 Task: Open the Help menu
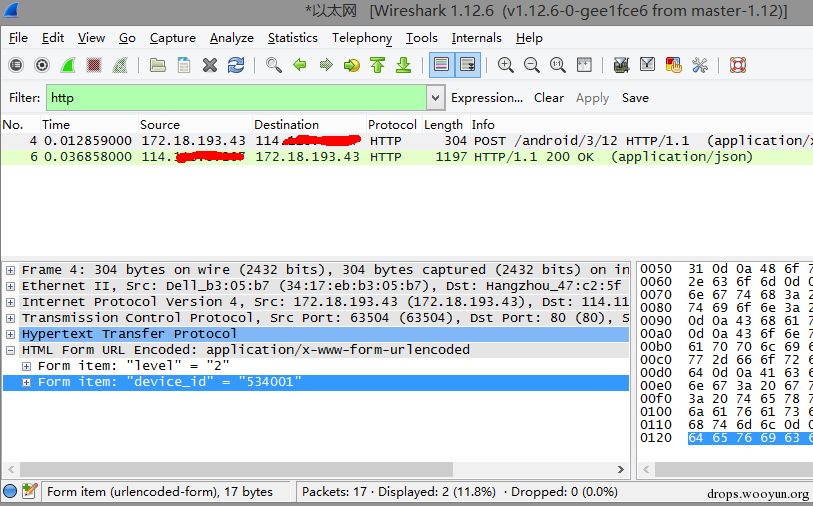point(529,38)
